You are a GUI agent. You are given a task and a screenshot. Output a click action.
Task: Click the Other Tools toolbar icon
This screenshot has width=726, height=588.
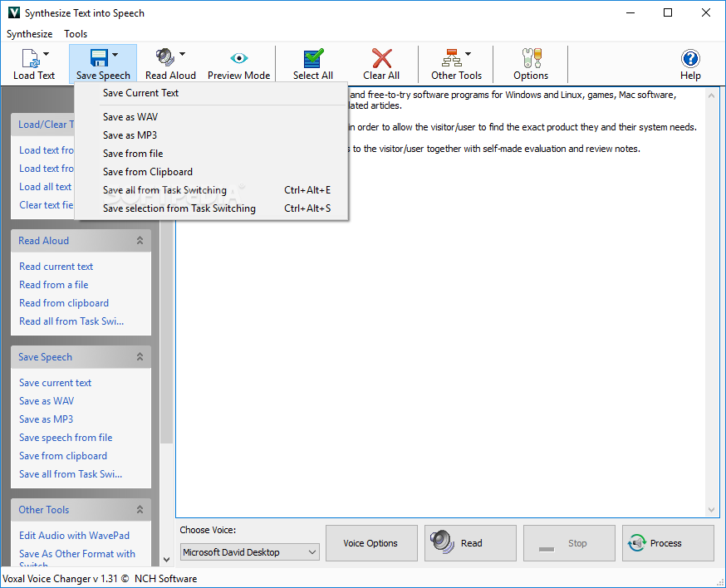point(451,58)
